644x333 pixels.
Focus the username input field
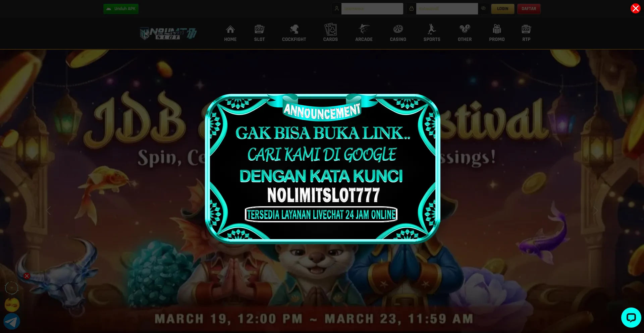pyautogui.click(x=372, y=9)
